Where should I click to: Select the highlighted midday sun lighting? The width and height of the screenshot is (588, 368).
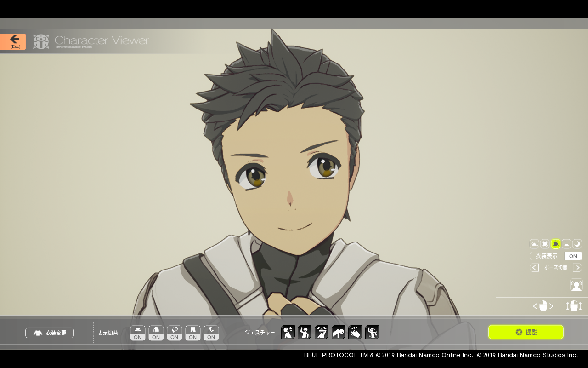[x=556, y=244]
